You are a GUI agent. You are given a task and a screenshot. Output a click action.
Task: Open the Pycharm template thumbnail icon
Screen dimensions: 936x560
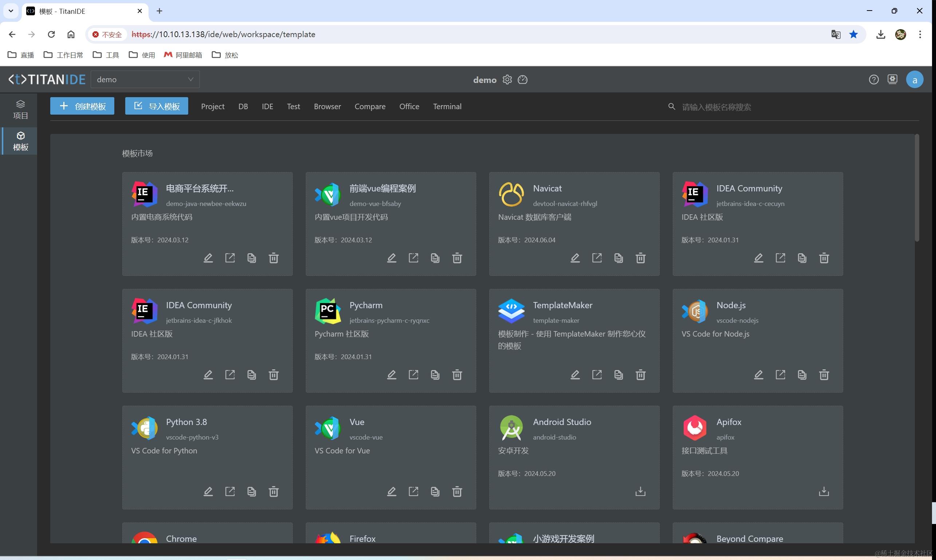click(x=328, y=311)
